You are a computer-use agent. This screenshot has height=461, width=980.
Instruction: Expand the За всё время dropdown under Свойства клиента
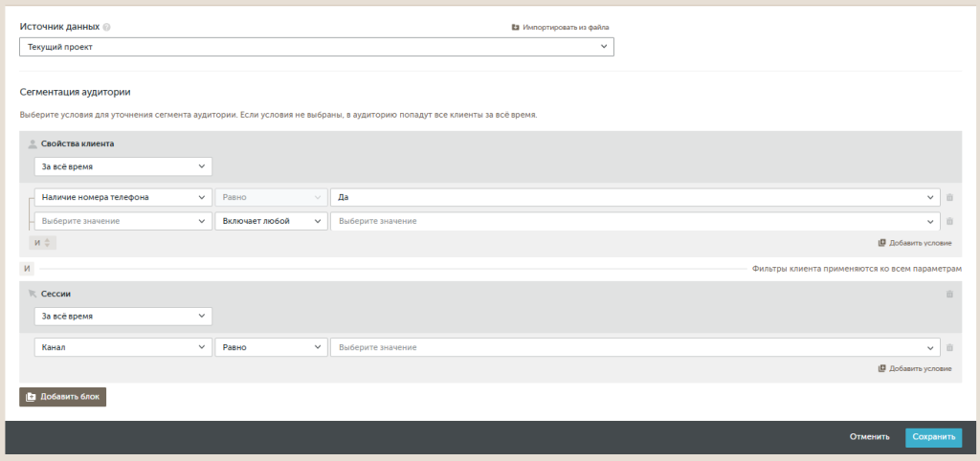point(122,166)
